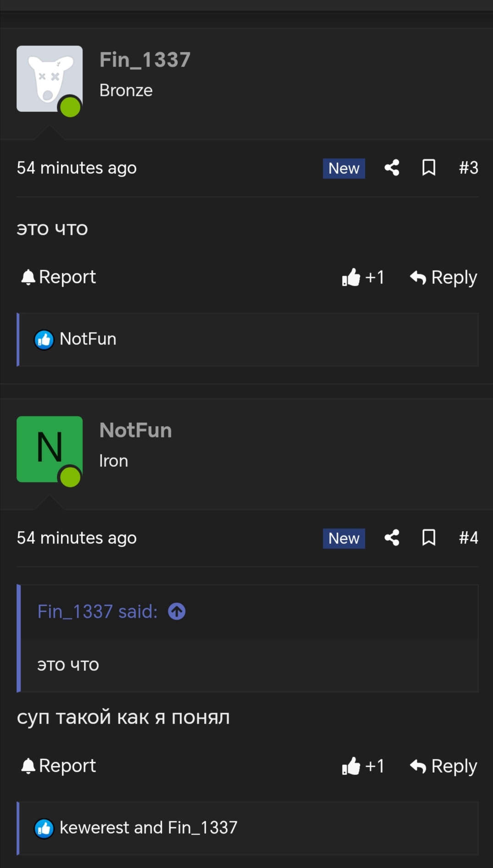Open permalink #3
493x868 pixels.
coord(468,168)
